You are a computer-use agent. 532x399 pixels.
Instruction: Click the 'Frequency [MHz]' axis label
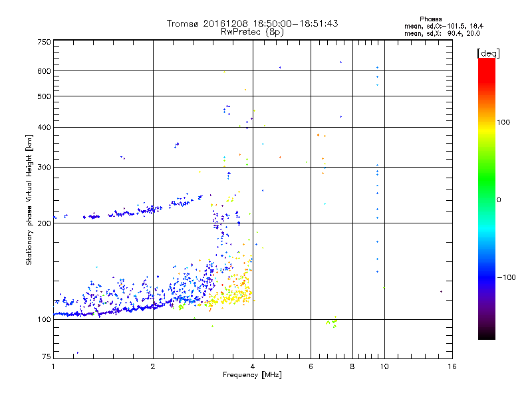[x=252, y=375]
